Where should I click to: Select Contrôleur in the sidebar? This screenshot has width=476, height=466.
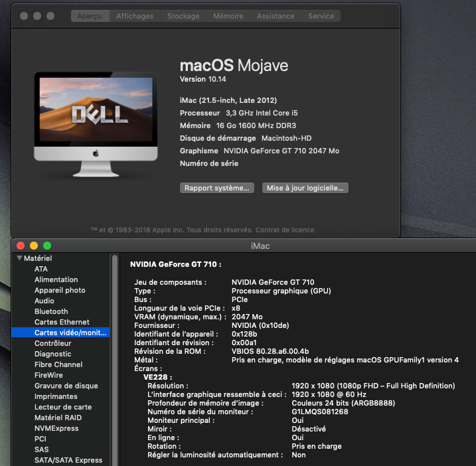point(53,343)
